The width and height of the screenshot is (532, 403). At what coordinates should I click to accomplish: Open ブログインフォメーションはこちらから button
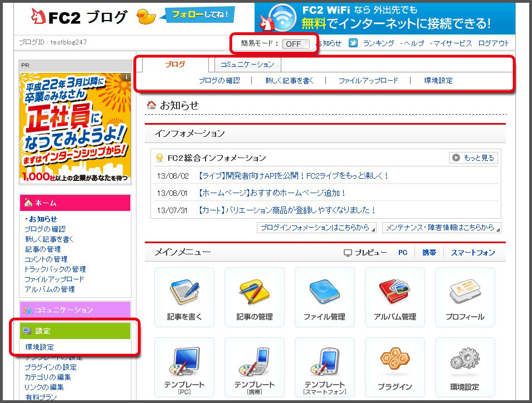pos(316,228)
